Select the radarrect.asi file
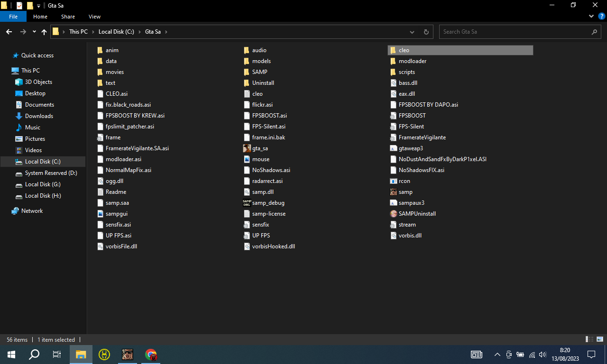Image resolution: width=607 pixels, height=364 pixels. [267, 181]
